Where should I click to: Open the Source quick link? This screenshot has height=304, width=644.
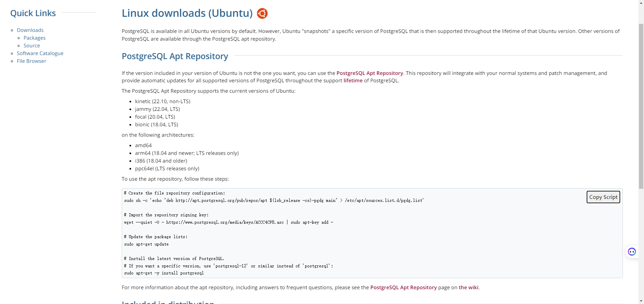[32, 46]
